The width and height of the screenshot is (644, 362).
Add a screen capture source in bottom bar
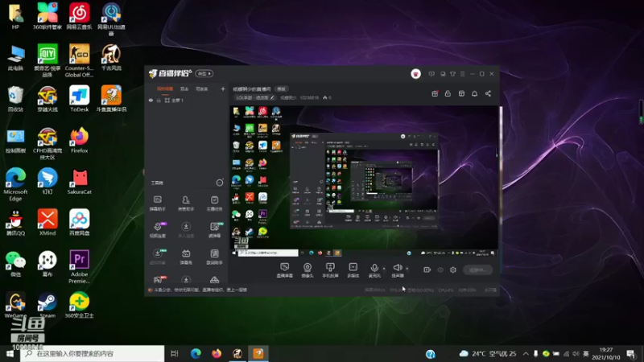click(x=285, y=270)
